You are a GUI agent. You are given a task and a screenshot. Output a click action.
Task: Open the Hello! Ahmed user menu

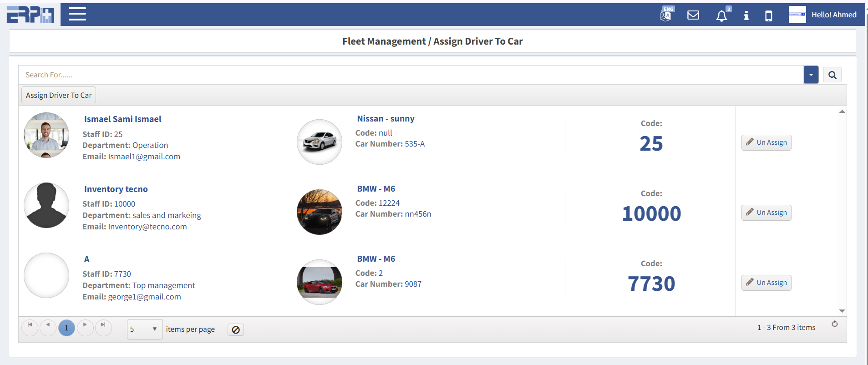click(823, 15)
